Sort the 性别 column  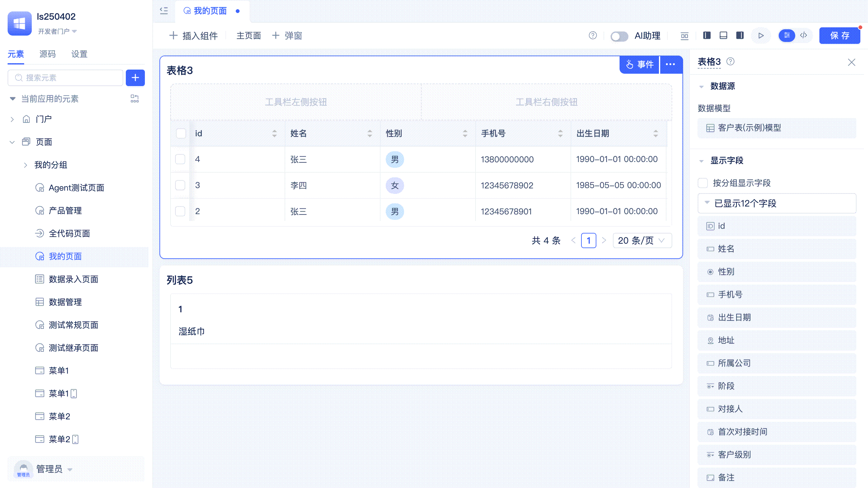click(x=465, y=133)
